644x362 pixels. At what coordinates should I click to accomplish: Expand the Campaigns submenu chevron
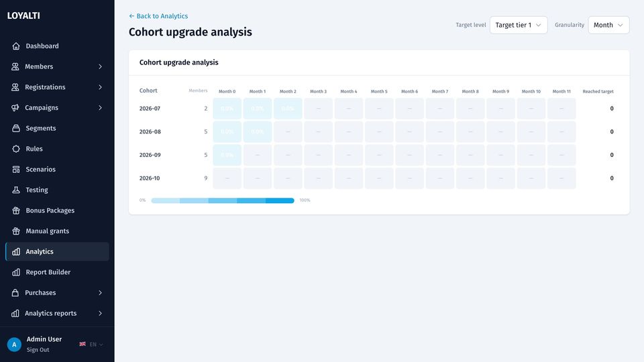(x=100, y=107)
